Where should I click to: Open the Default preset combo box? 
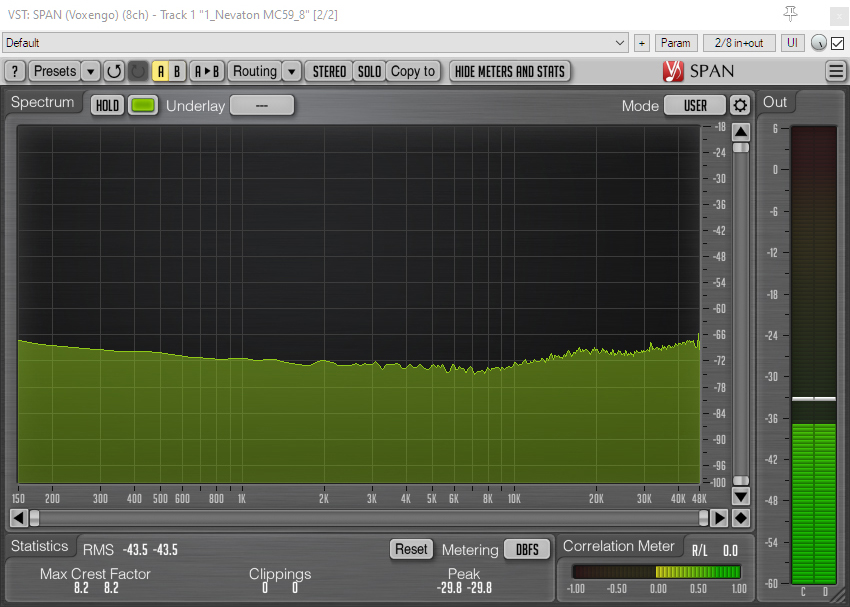coord(315,43)
